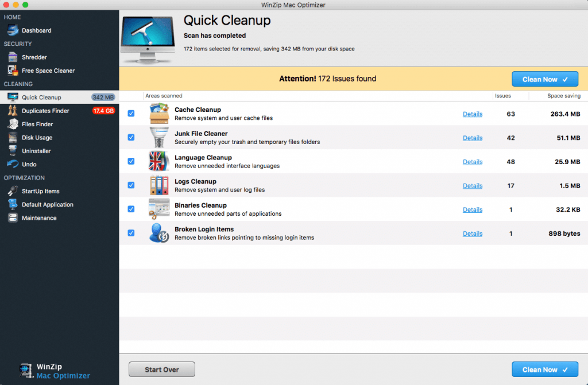Click the Default Application icon
Image resolution: width=588 pixels, height=385 pixels.
click(x=13, y=204)
